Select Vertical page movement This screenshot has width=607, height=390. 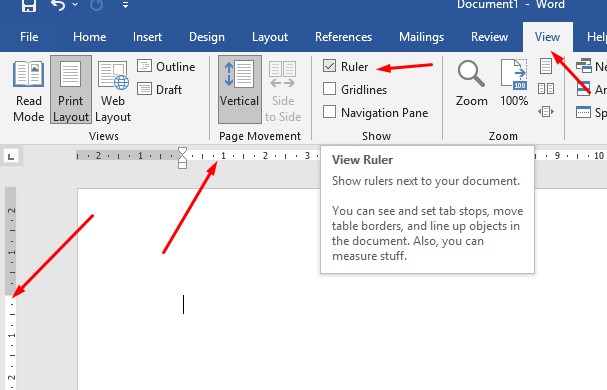click(x=240, y=90)
